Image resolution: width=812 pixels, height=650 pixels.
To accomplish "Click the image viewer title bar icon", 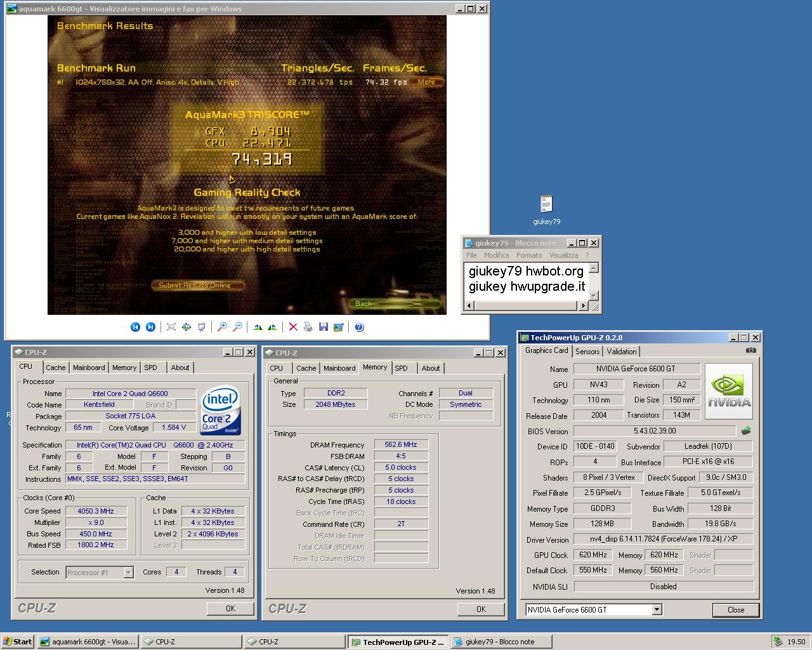I will 11,9.
